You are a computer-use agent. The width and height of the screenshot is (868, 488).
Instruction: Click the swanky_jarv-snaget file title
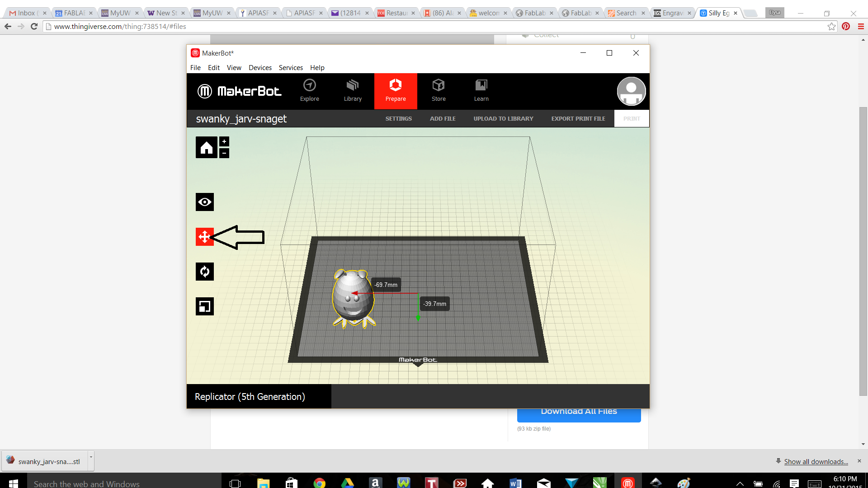tap(241, 119)
